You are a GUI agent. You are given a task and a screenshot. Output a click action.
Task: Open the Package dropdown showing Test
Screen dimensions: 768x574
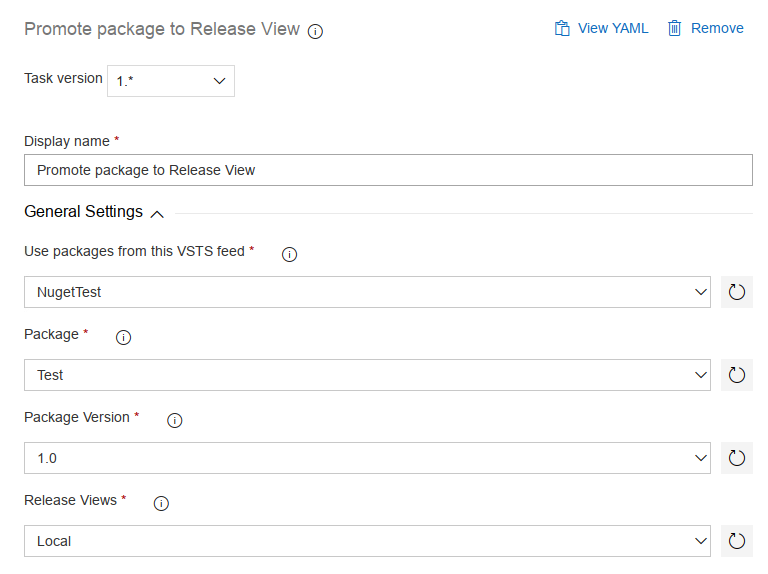tap(367, 375)
